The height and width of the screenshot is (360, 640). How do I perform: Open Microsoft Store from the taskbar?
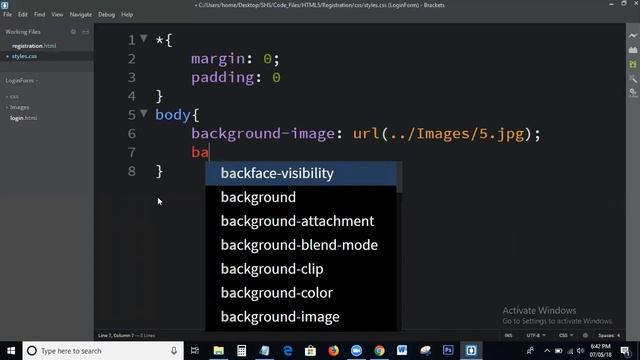click(310, 351)
